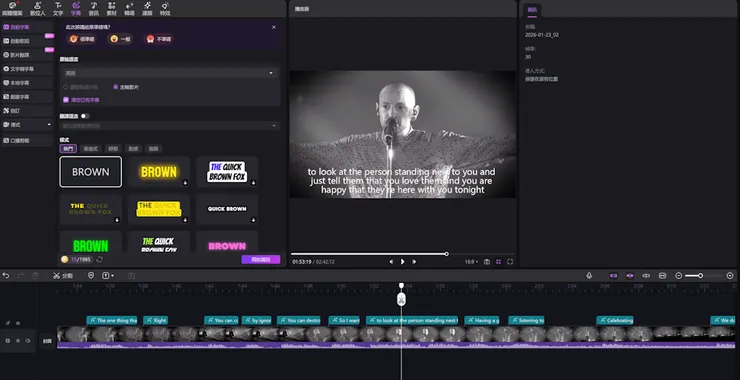Screen dimensions: 740x380
Task: Open the 16:9 aspect ratio dropdown
Action: (x=471, y=262)
